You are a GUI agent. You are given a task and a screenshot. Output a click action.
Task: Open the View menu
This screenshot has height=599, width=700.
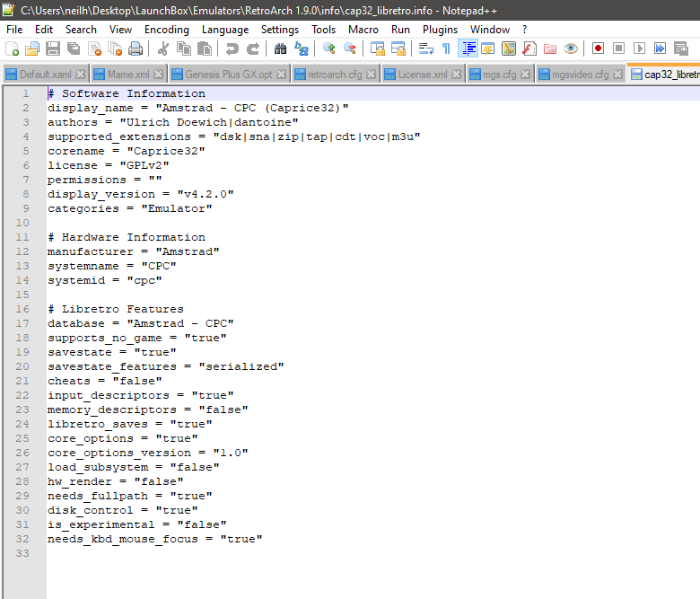coord(120,30)
